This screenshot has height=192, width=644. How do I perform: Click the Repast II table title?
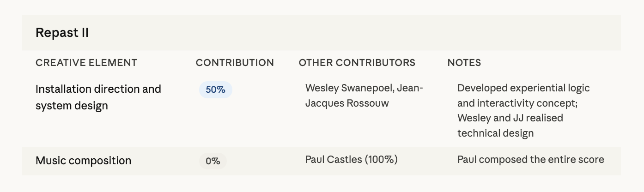(62, 33)
